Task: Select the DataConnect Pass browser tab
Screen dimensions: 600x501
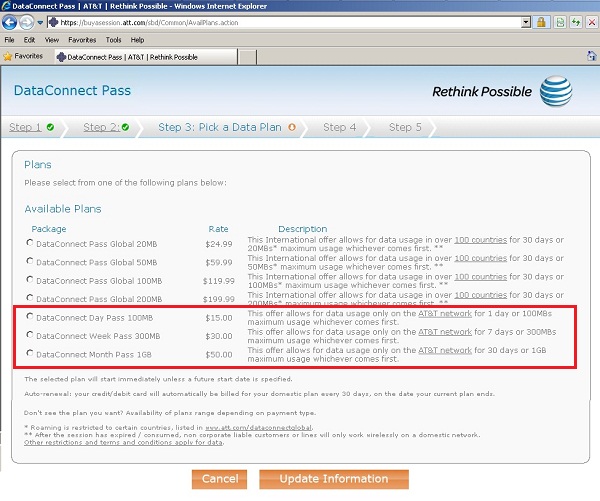Action: [146, 57]
